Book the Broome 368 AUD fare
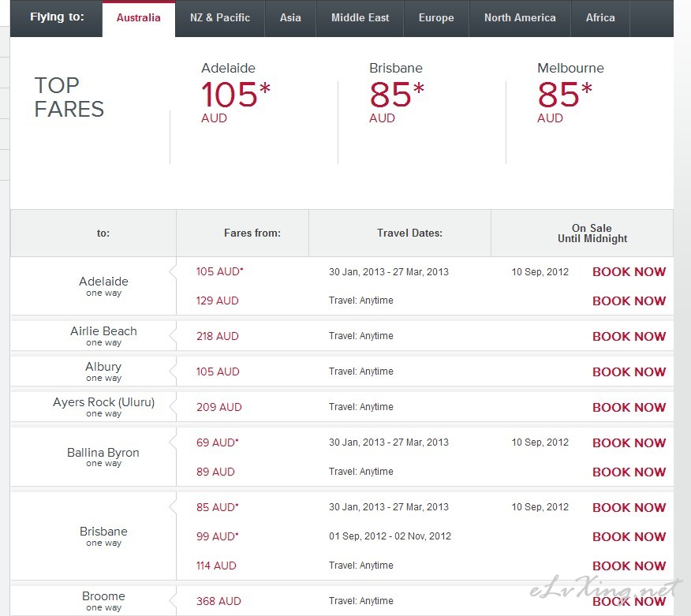The width and height of the screenshot is (691, 616). [x=629, y=602]
